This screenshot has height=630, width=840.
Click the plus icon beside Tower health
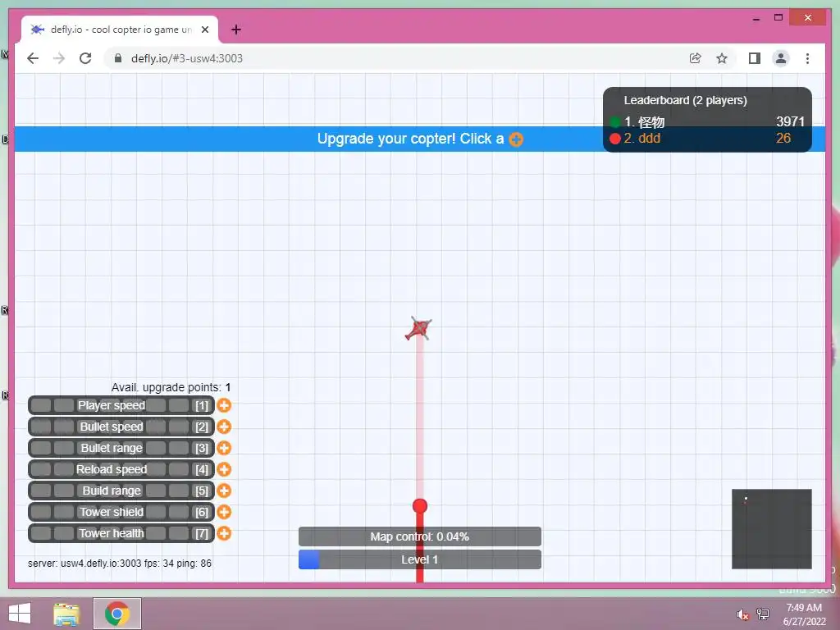point(224,533)
